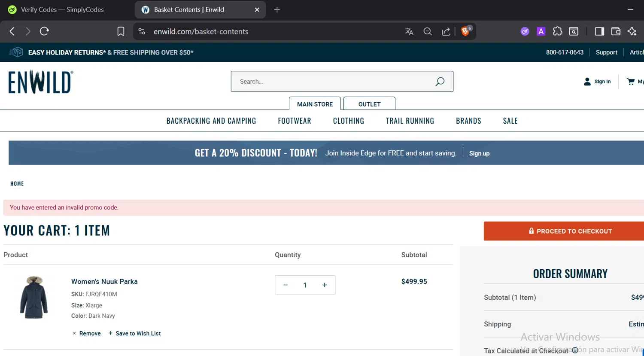Decrease quantity with the minus button

click(286, 285)
